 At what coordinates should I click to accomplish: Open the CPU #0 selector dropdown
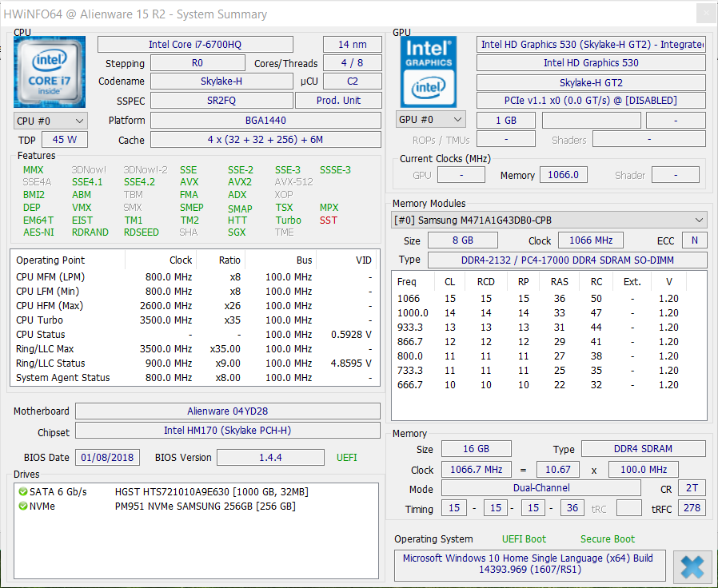coord(50,121)
